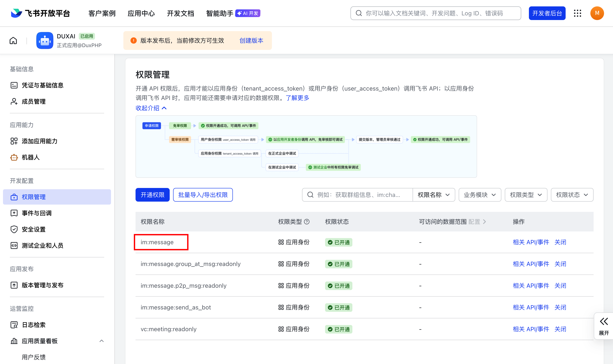Click the 添加应用能力 icon
Image resolution: width=613 pixels, height=364 pixels.
pyautogui.click(x=14, y=141)
